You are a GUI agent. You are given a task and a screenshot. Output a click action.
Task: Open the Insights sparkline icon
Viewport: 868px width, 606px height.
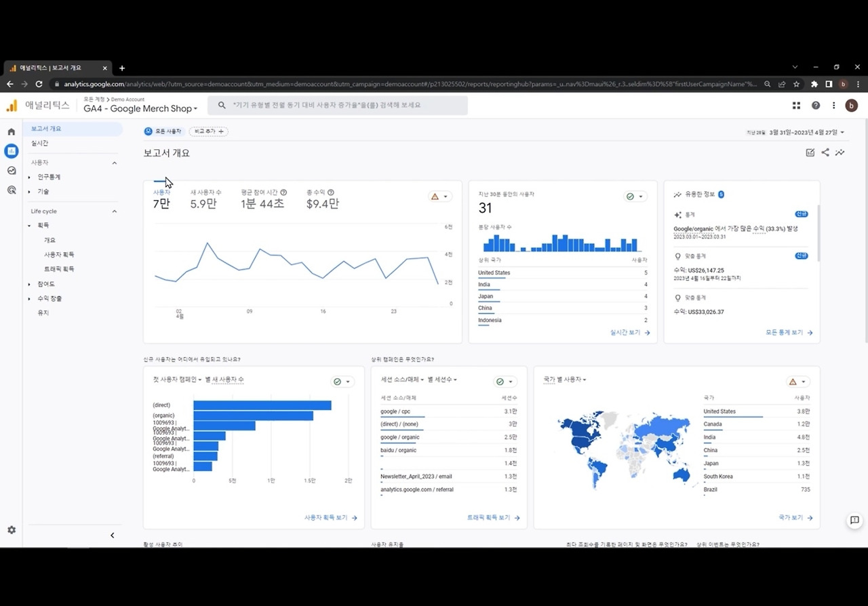click(840, 153)
